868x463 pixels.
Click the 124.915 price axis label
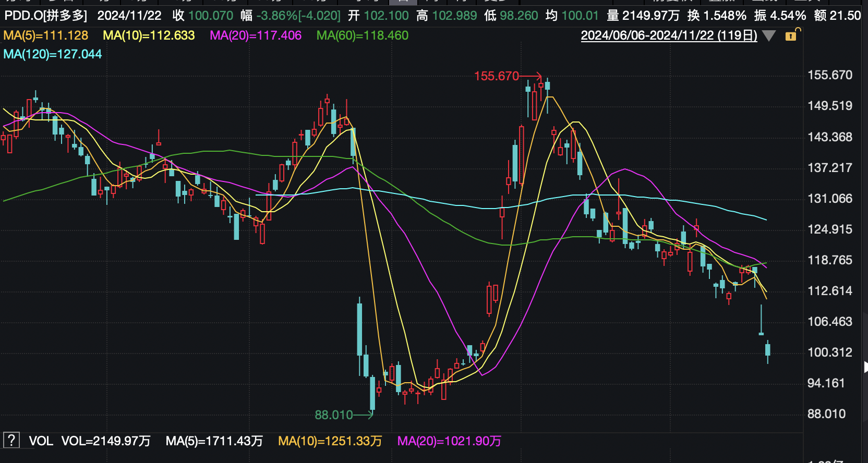point(830,229)
